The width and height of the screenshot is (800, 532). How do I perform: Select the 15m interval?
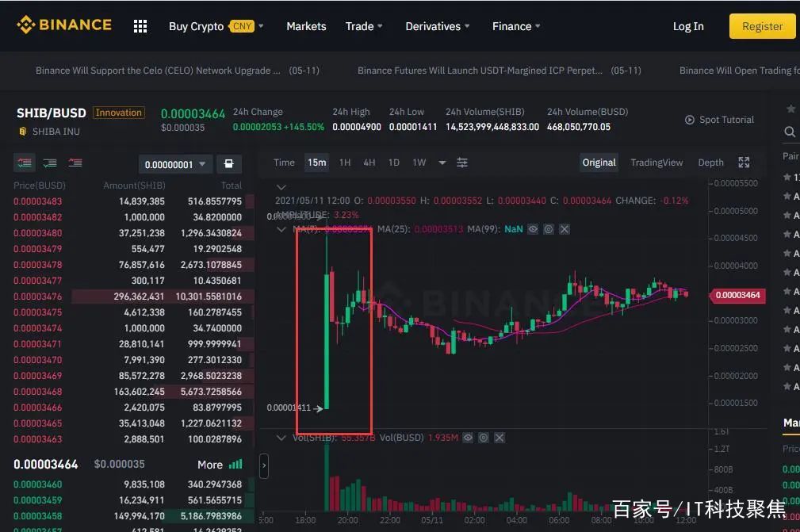point(317,163)
